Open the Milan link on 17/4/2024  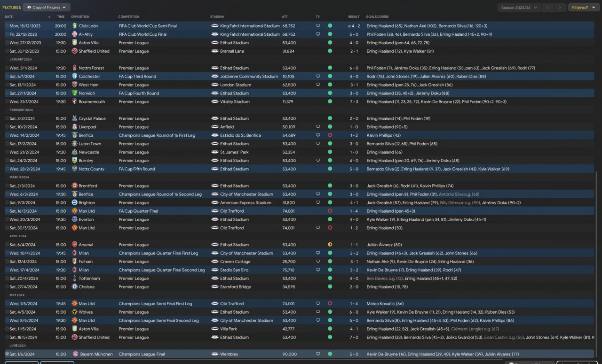[x=84, y=270]
